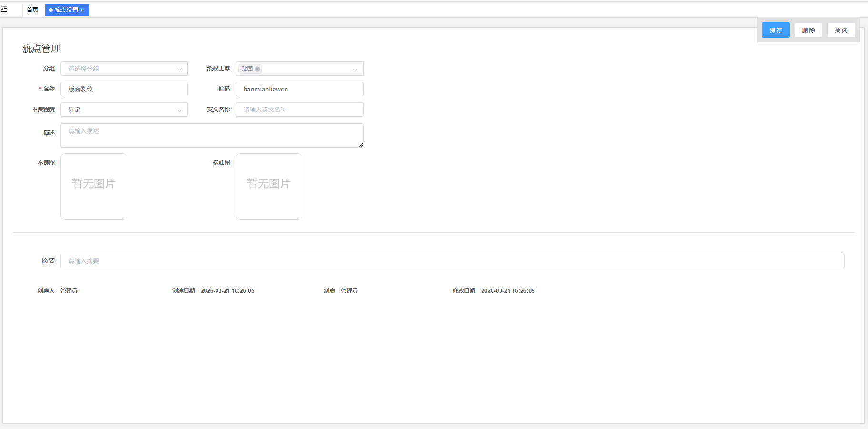Click the 编码 input field

pyautogui.click(x=299, y=89)
